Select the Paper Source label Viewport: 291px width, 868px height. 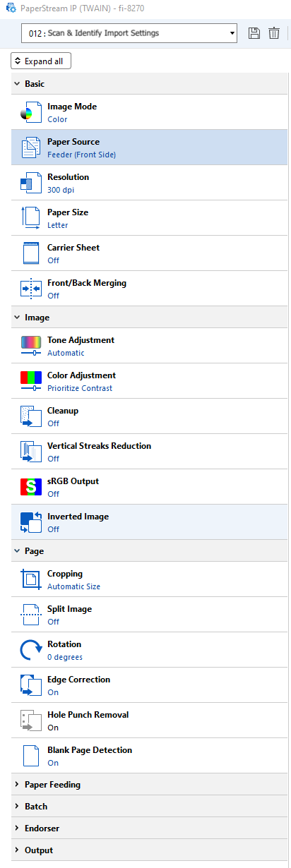(x=73, y=142)
